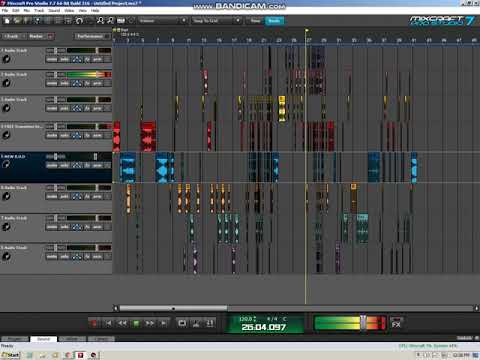
Task: Toggle automation icon on track 2
Action: (x=77, y=83)
